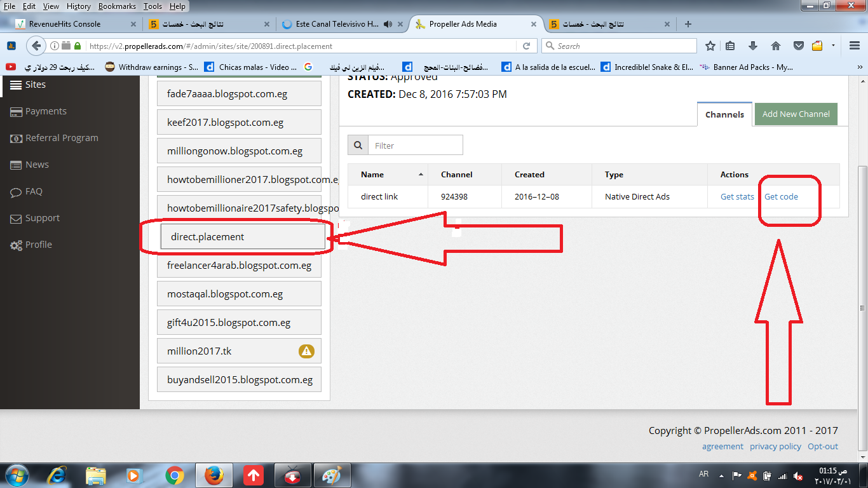Mute the Este Canal Televisivo tab audio
The height and width of the screenshot is (488, 868).
(x=387, y=24)
